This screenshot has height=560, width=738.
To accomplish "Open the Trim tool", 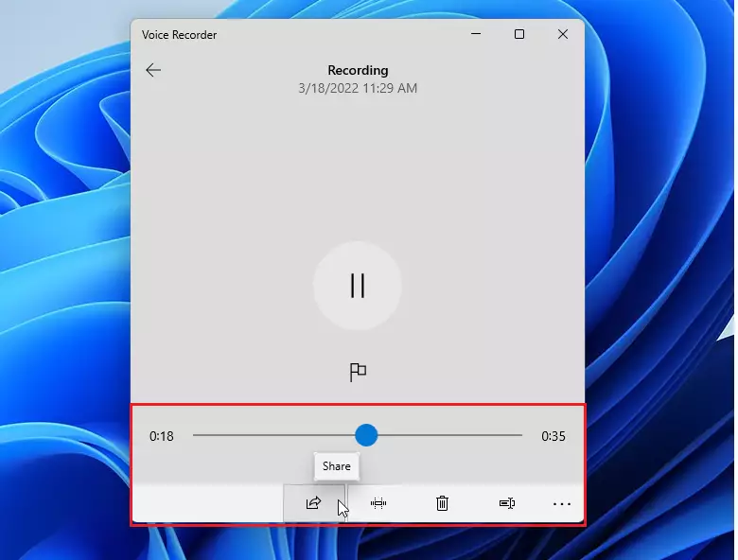I will [378, 503].
